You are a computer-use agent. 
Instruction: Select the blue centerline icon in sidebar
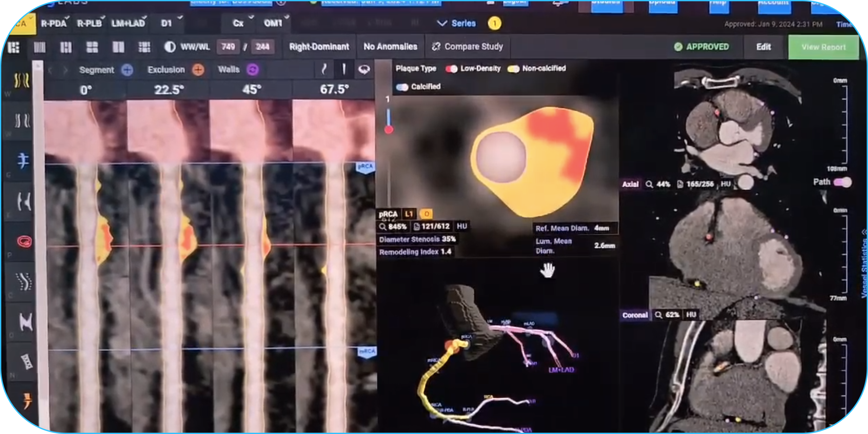(x=23, y=160)
